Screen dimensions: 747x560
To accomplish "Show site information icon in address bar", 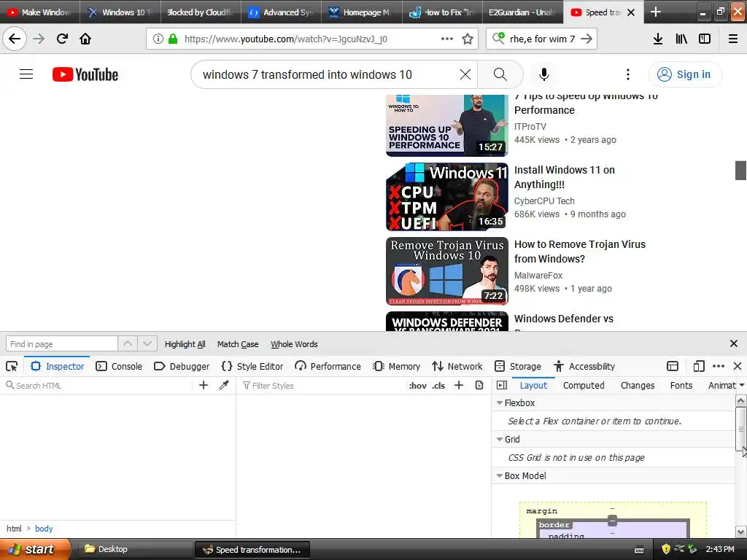I will coord(158,39).
